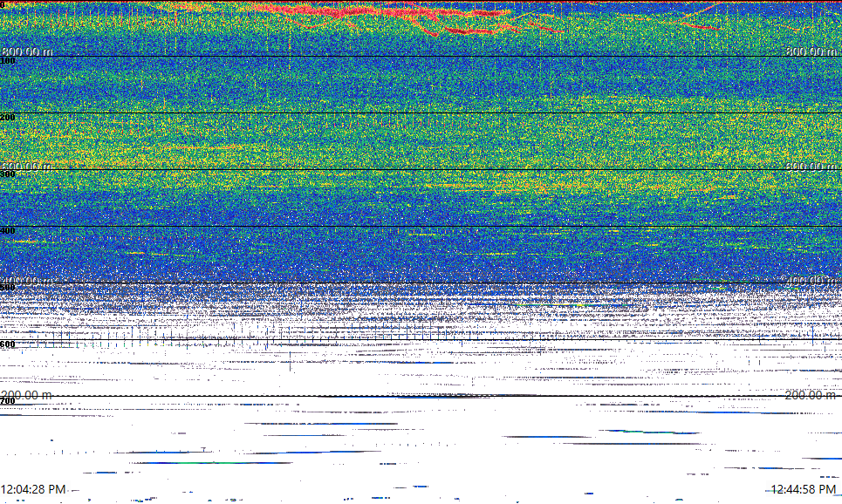
Task: Select the 700 depth line label
Action: pos(8,401)
